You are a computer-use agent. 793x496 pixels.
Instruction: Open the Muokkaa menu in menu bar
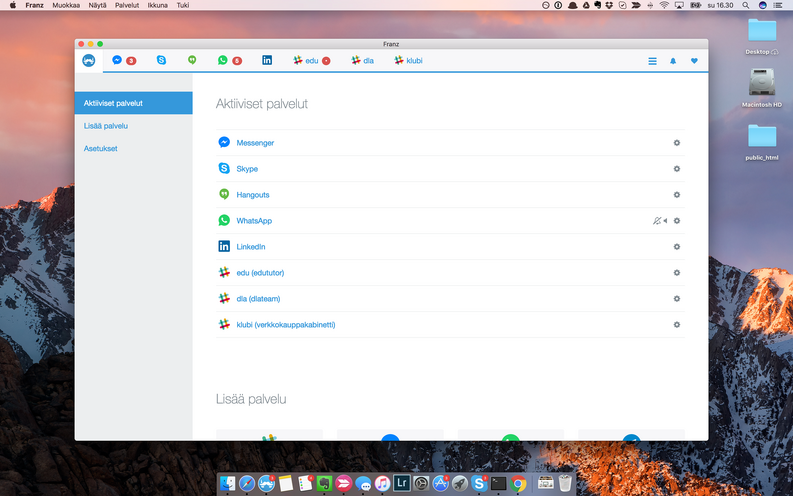[x=66, y=5]
